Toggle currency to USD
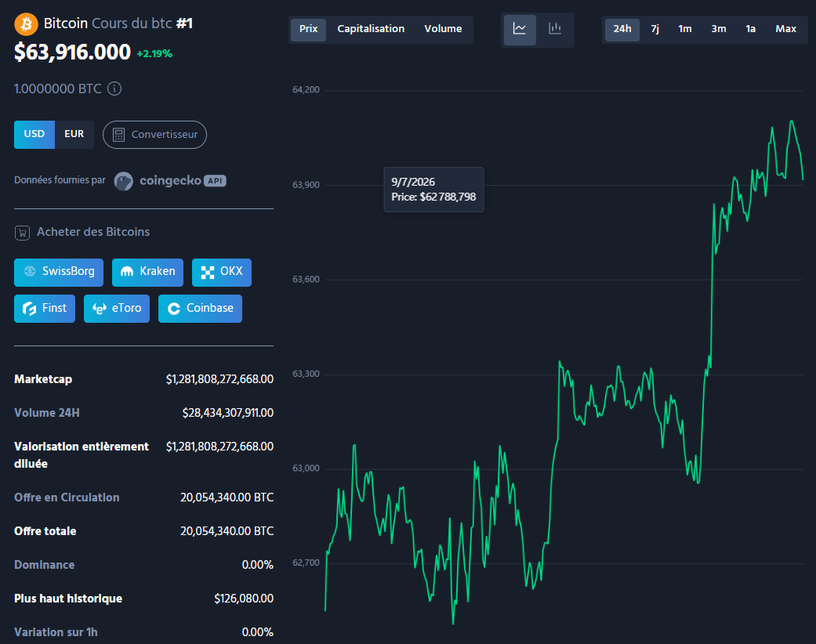This screenshot has height=644, width=816. 34,134
